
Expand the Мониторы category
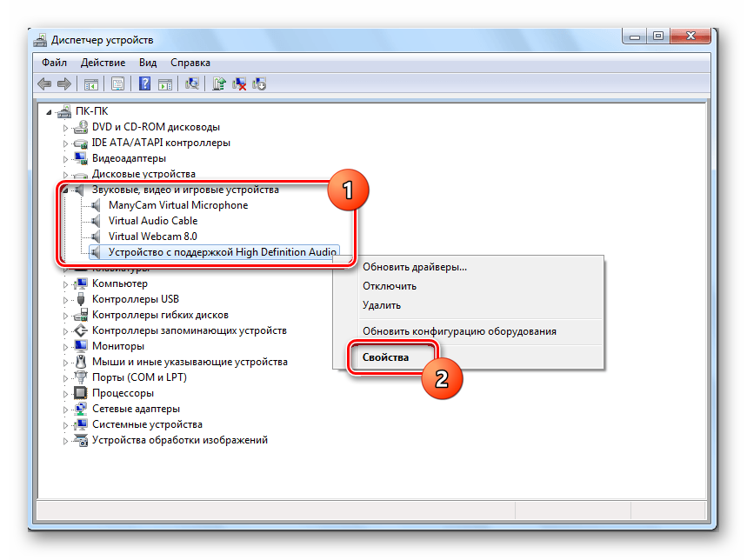(66, 347)
